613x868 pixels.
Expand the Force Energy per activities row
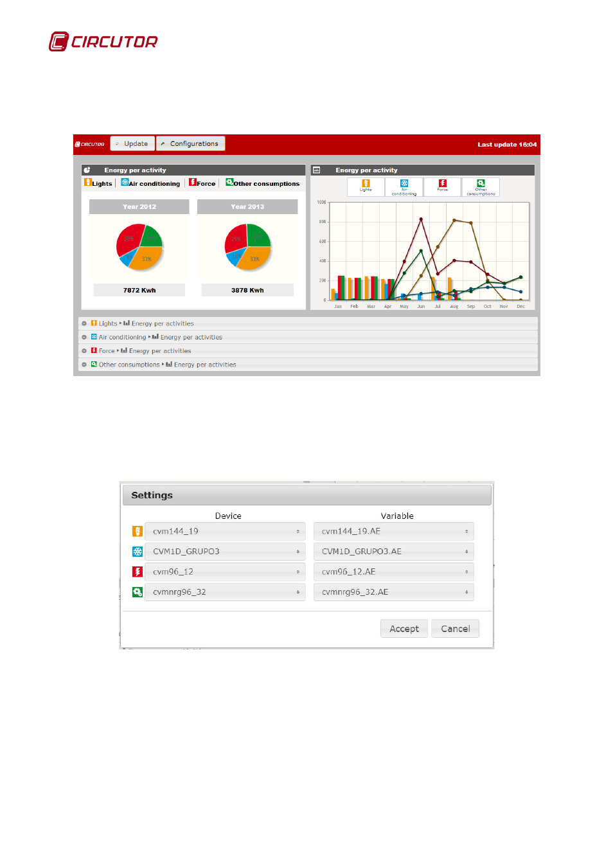click(84, 351)
